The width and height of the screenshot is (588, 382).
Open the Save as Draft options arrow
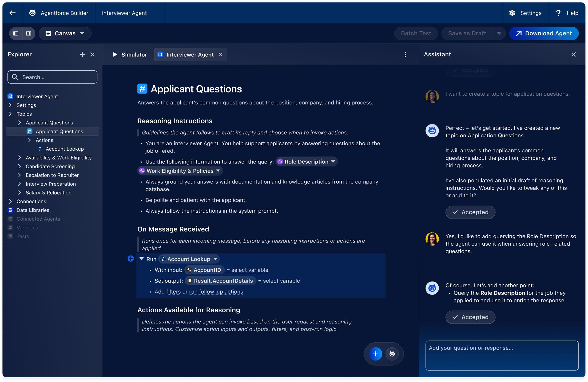(x=499, y=33)
